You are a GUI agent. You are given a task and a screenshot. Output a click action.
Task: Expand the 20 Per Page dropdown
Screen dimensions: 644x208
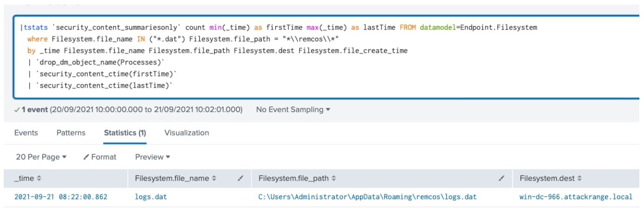tap(41, 157)
